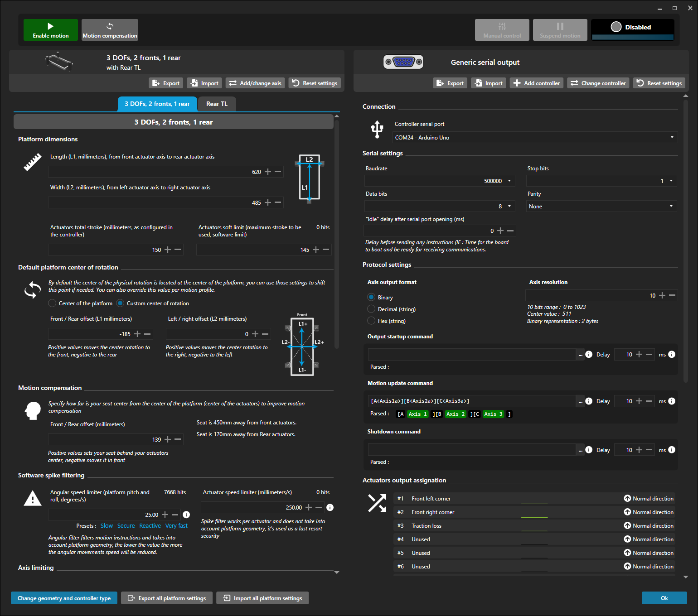The height and width of the screenshot is (616, 698).
Task: Click info icon beside angular speed limiter
Action: pos(186,515)
